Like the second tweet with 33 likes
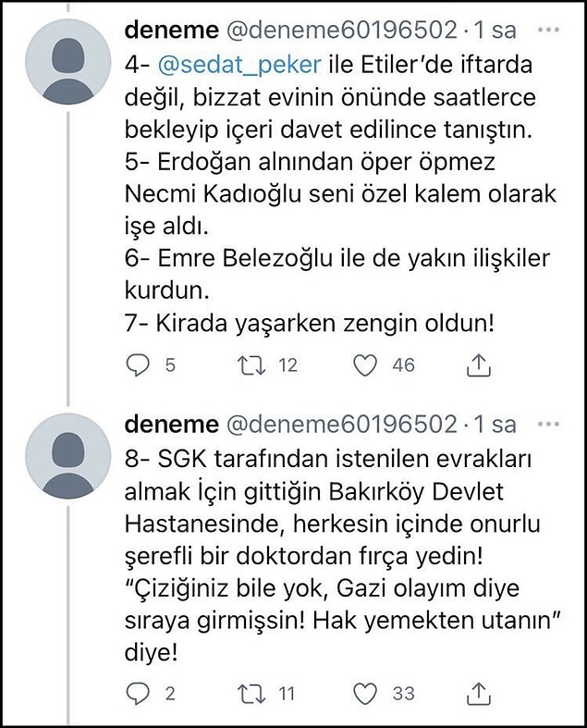 click(365, 694)
